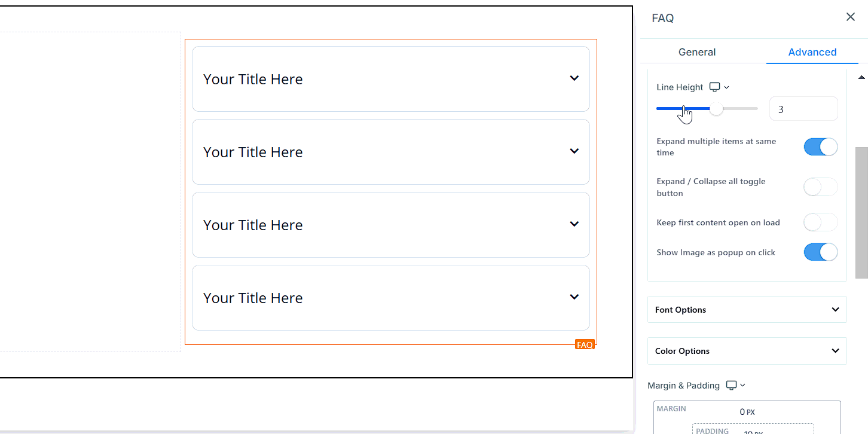Expand the first FAQ item chevron
Viewport: 868px width, 434px height.
[574, 78]
